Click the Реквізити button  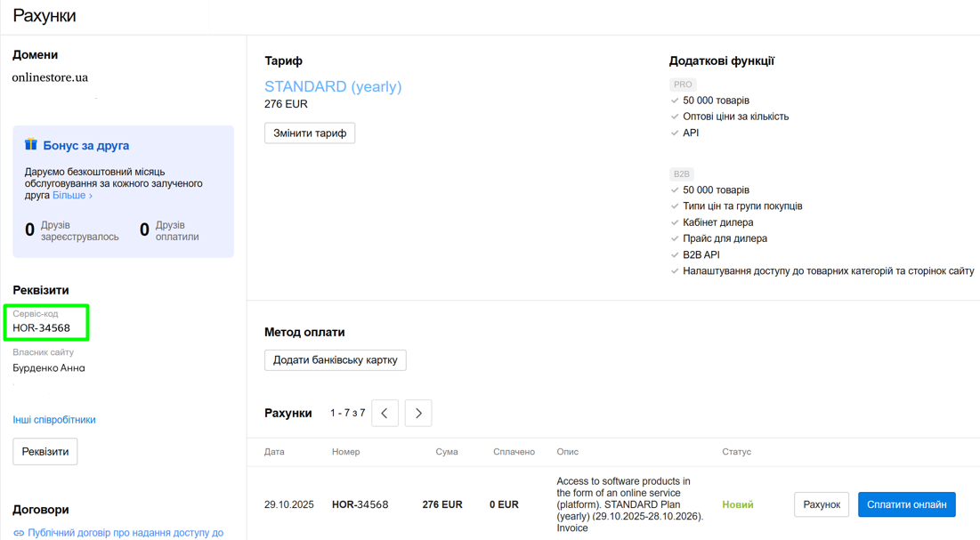(x=45, y=452)
